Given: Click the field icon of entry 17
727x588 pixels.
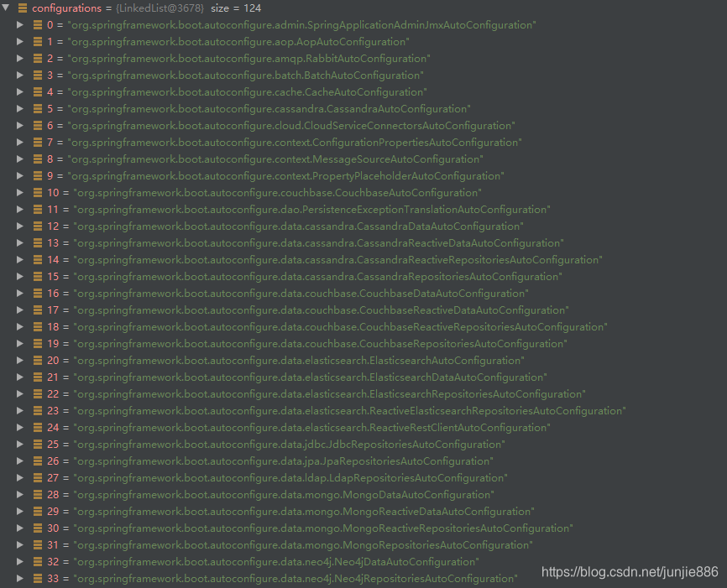Looking at the screenshot, I should [38, 310].
